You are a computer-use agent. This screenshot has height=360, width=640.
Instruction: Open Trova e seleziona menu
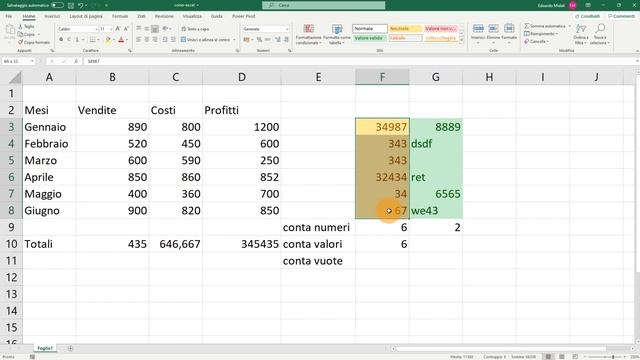[x=600, y=34]
